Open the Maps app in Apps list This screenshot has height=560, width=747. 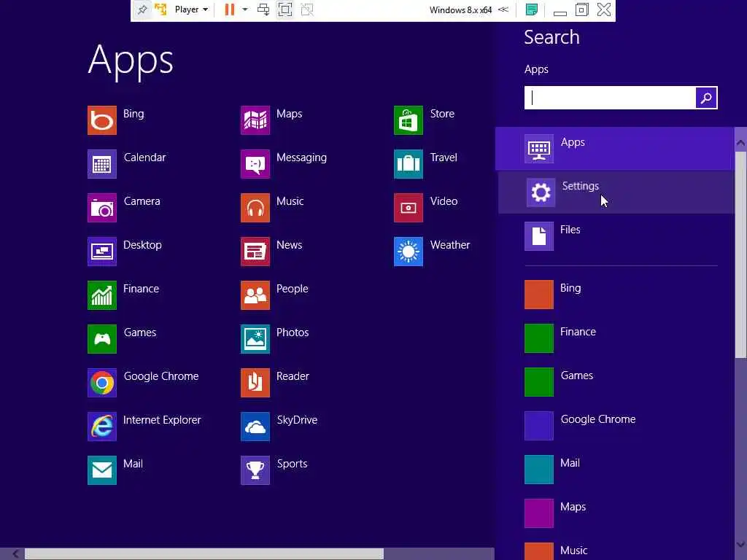click(271, 120)
